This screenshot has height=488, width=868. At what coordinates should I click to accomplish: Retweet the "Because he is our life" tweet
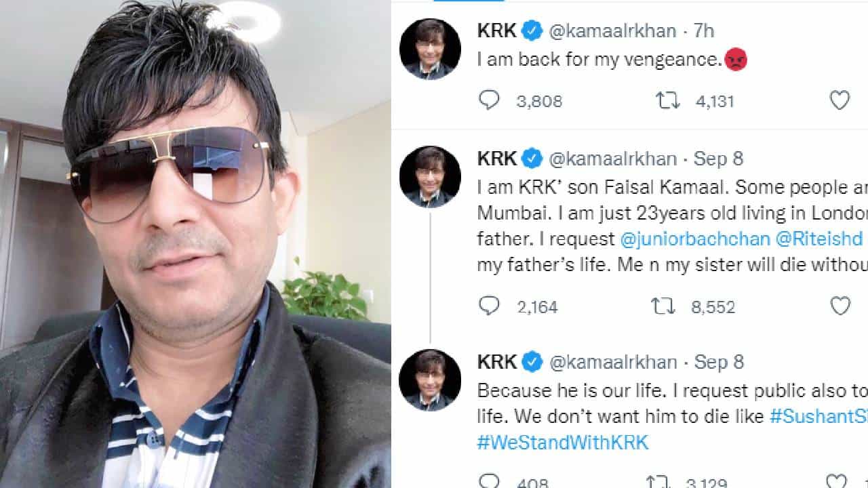[x=658, y=482]
